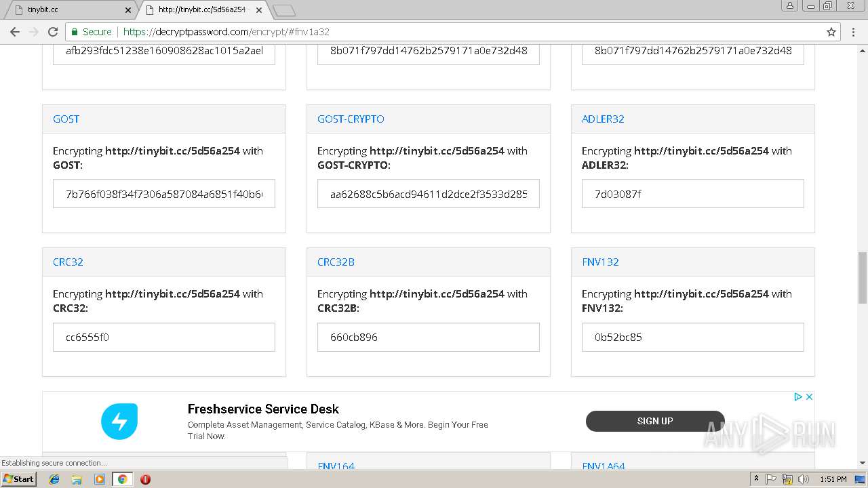Open the FNV164 heading link
This screenshot has height=488, width=868.
[336, 466]
